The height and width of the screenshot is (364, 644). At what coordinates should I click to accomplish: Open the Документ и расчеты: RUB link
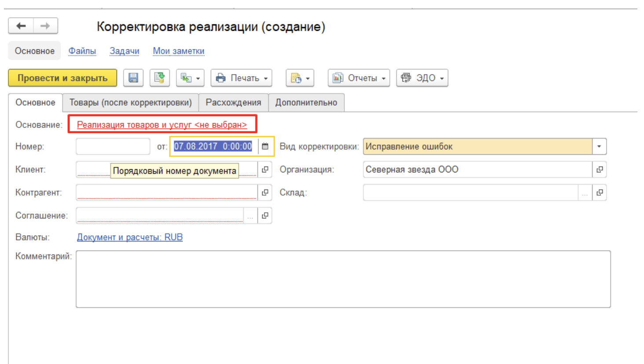(x=130, y=237)
